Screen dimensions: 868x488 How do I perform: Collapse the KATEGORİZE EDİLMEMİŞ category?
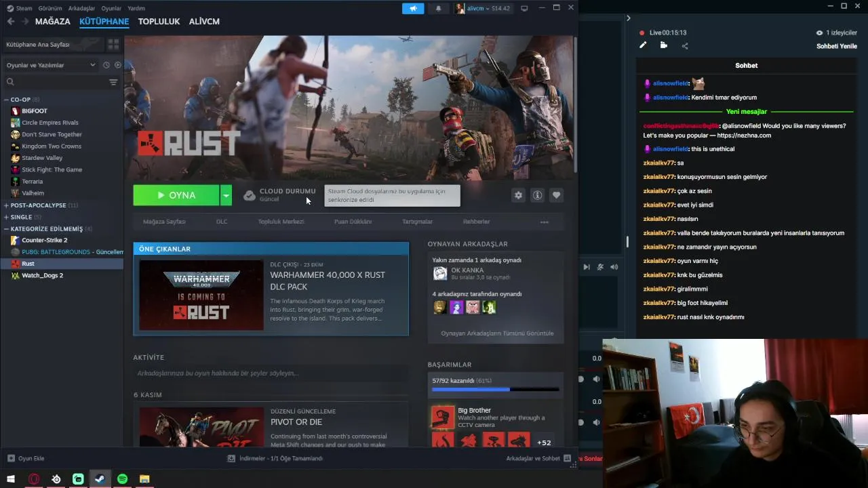(6, 228)
